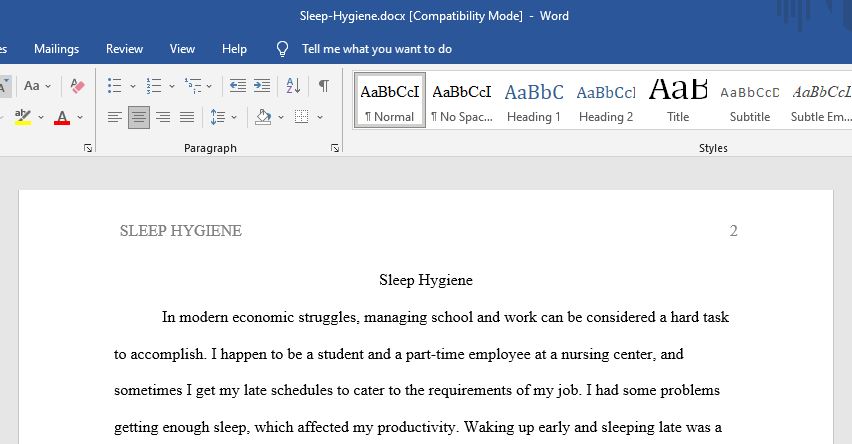
Task: Expand text highlight color dropdown arrow
Action: pyautogui.click(x=41, y=117)
